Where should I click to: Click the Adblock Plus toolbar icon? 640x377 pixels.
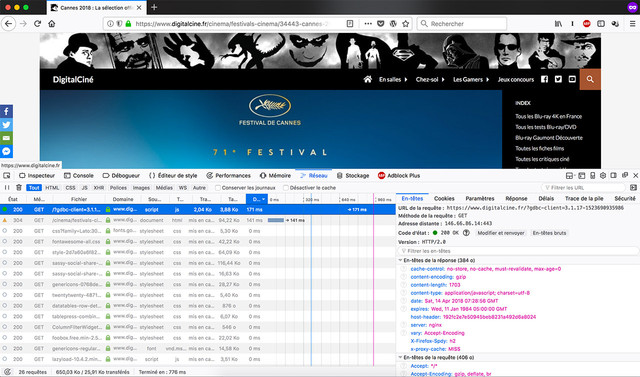click(587, 24)
